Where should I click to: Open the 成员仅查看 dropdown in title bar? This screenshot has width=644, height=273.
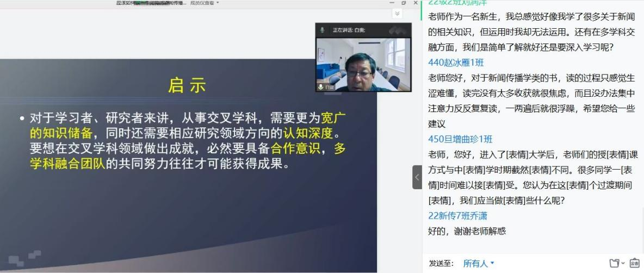point(205,3)
